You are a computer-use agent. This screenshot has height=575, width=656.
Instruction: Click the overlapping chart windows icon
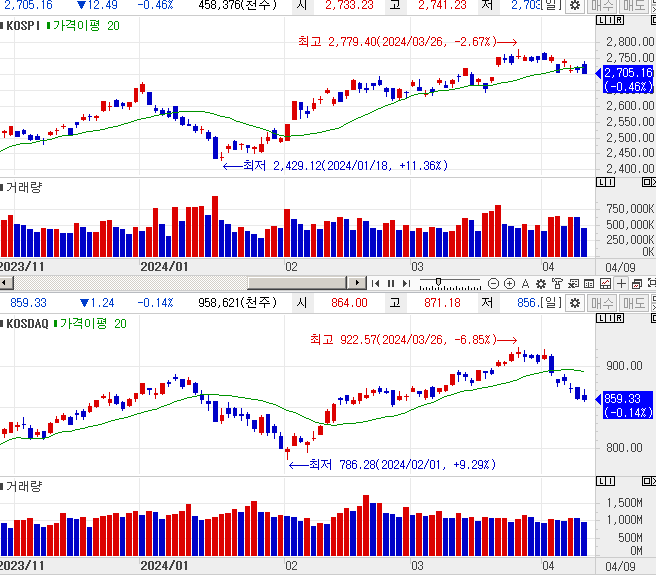pyautogui.click(x=637, y=283)
